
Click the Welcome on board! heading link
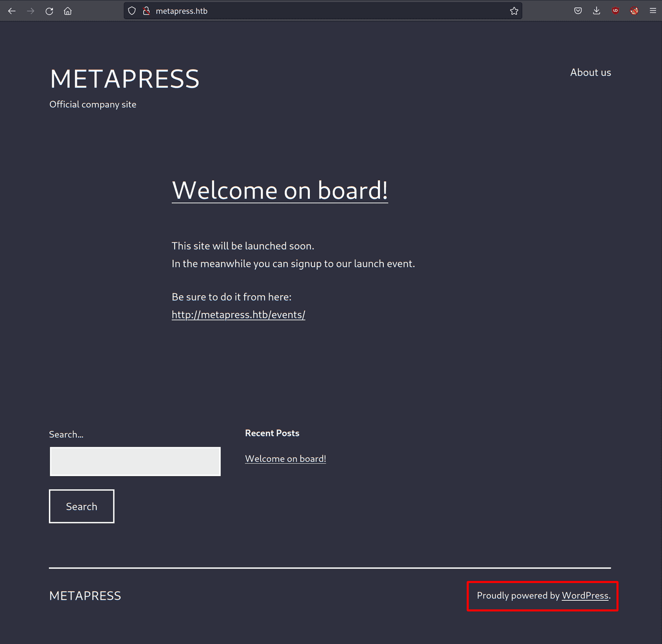pyautogui.click(x=280, y=191)
